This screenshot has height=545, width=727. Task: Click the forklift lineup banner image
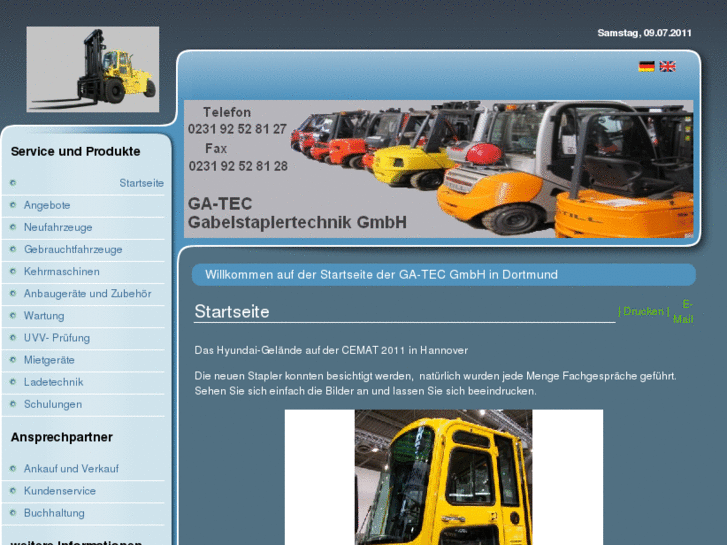[439, 169]
